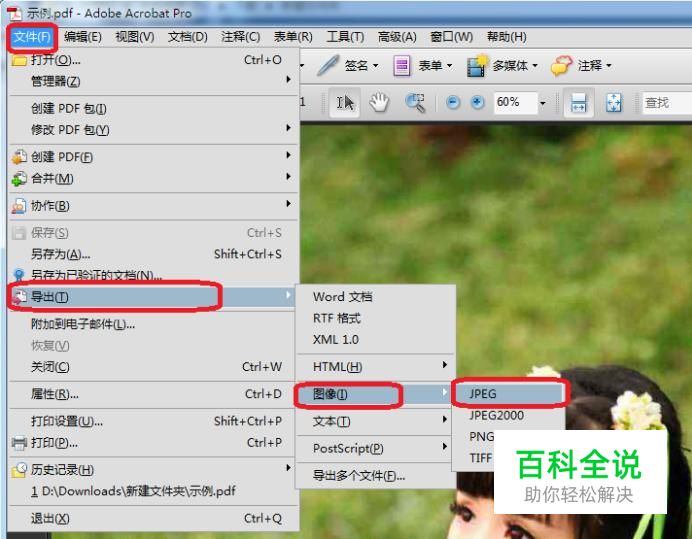Click the zoom out minus button
The height and width of the screenshot is (539, 692).
click(x=453, y=103)
